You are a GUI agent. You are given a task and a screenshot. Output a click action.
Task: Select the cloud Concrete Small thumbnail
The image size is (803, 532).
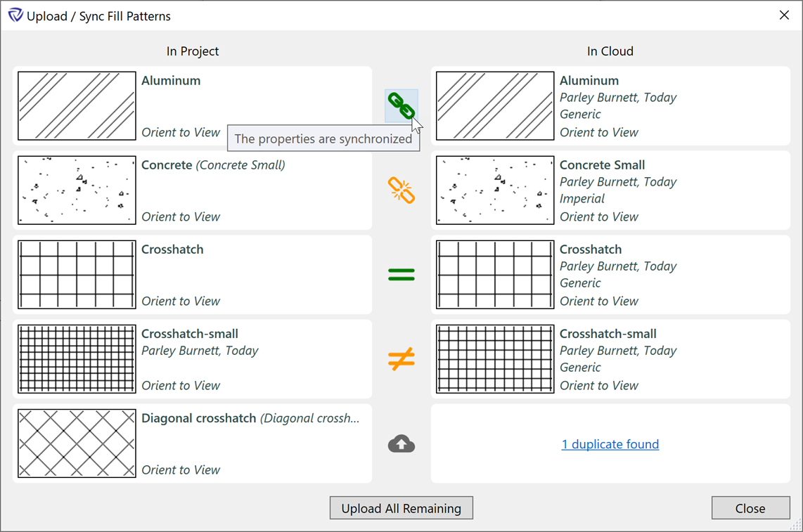pyautogui.click(x=495, y=190)
